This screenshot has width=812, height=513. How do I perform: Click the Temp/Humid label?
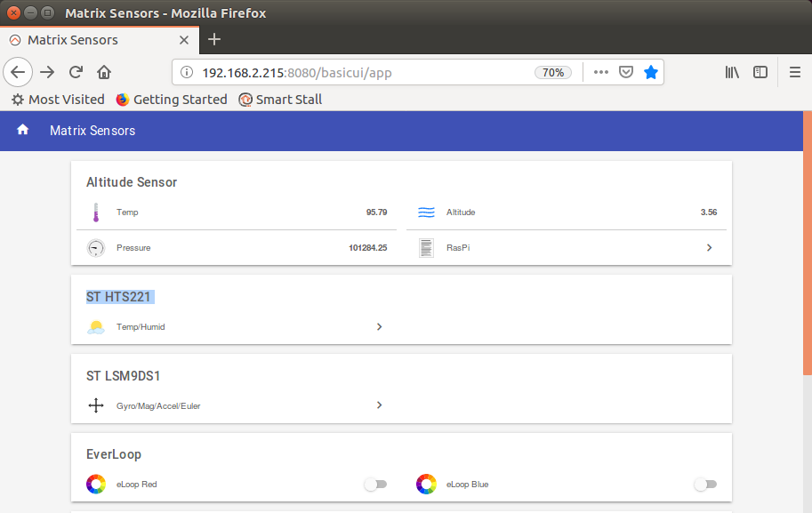[141, 327]
